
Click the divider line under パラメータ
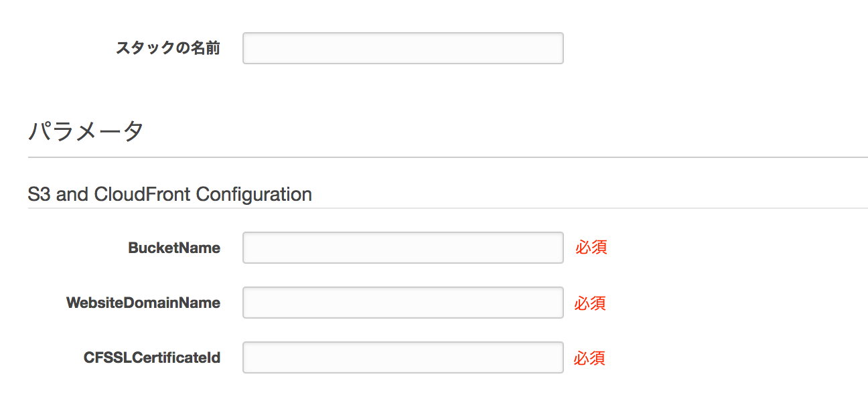pos(447,157)
